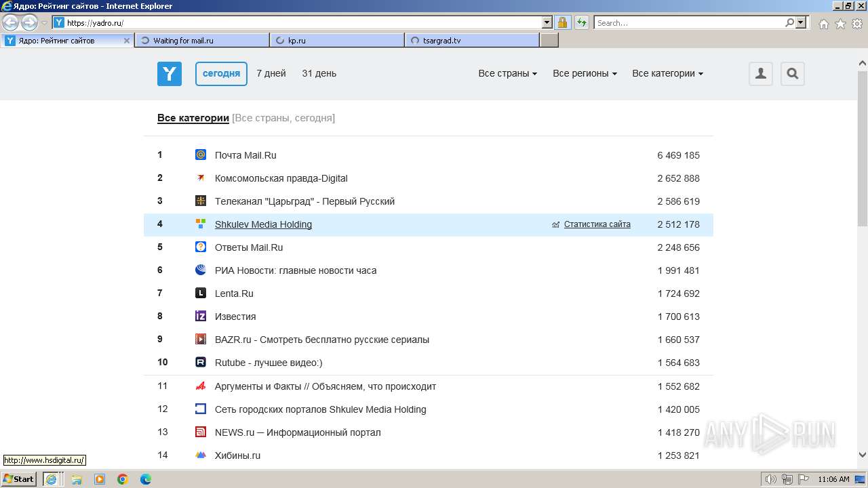Open the Favorites star icon

(840, 24)
